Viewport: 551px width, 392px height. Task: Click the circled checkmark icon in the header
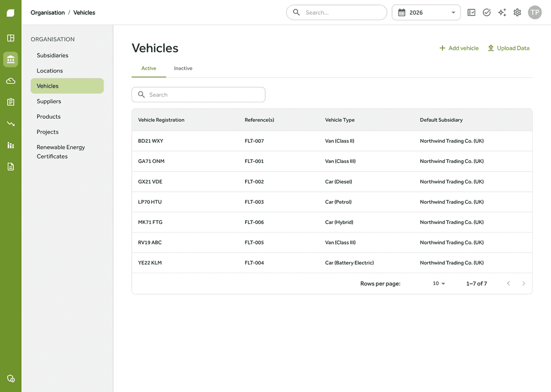point(487,12)
